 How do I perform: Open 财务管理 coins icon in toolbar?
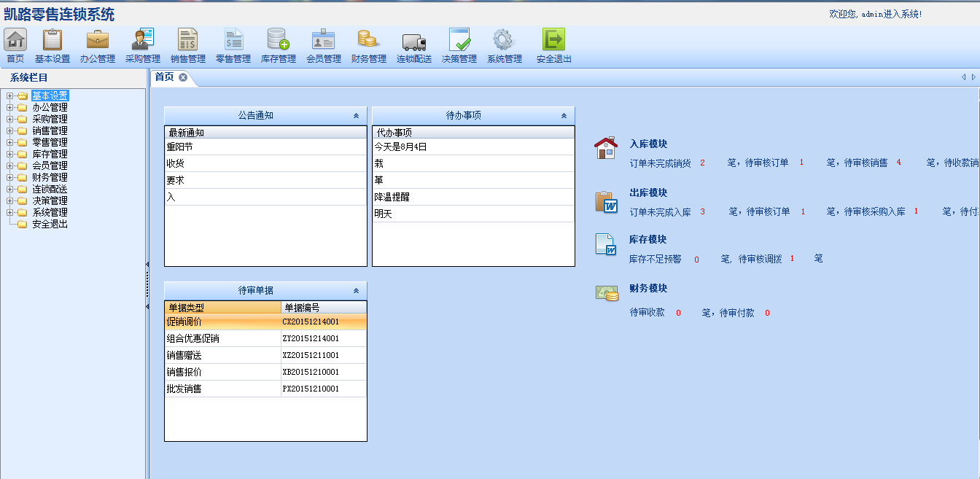(x=368, y=40)
